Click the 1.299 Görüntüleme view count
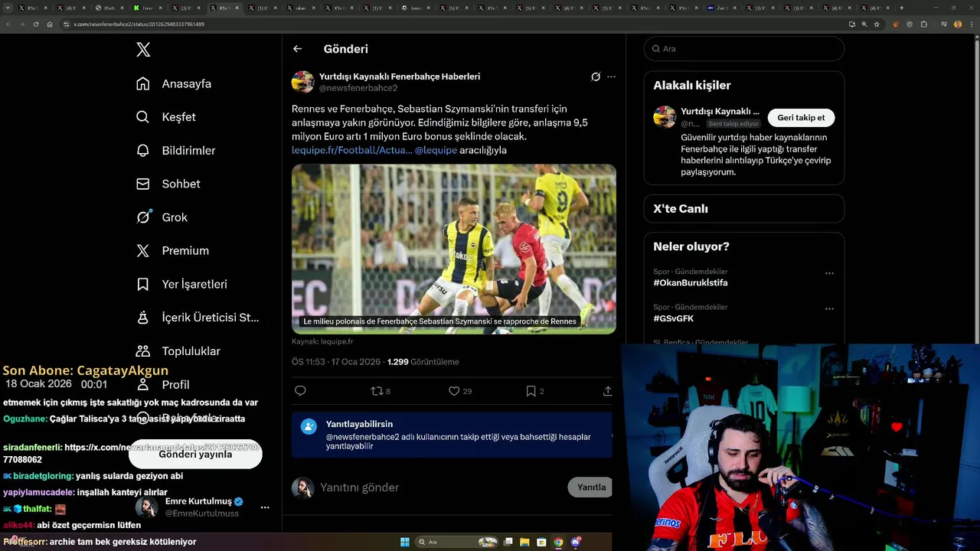The width and height of the screenshot is (980, 551). [x=423, y=362]
